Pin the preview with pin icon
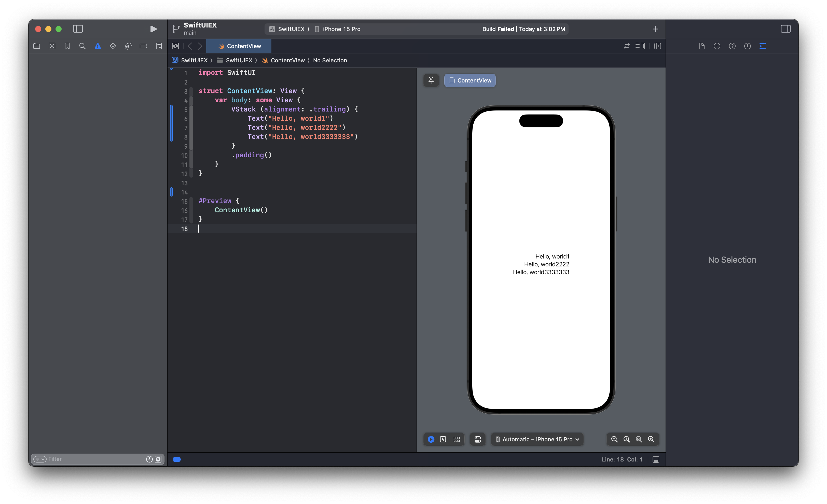Viewport: 827px width, 504px height. coord(431,80)
